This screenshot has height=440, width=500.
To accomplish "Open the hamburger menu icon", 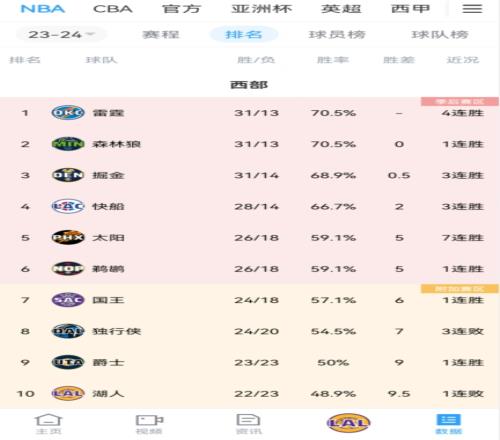I will tap(472, 9).
